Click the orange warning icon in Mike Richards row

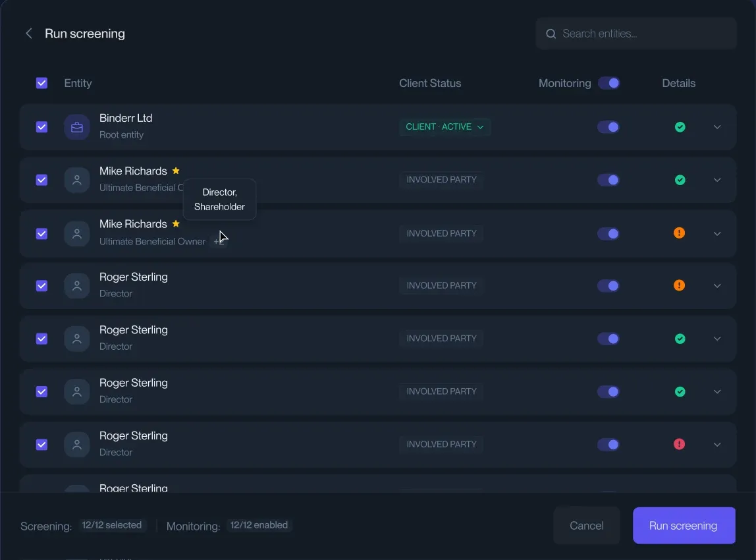680,233
